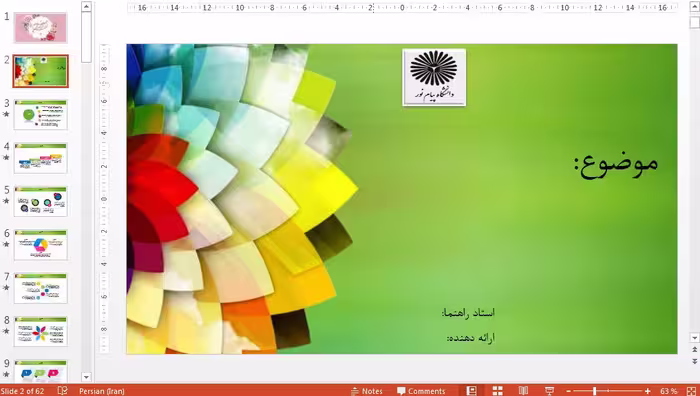Click slide editor scroll down arrow
Screen dimensions: 700x396
[694, 338]
